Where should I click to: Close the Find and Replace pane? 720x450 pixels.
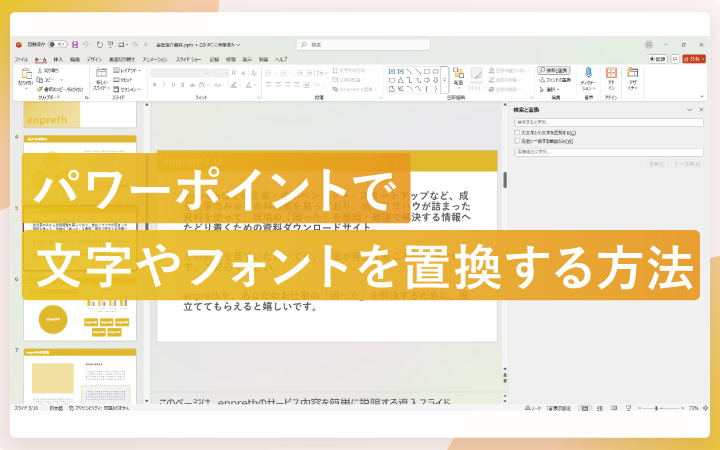[x=701, y=110]
